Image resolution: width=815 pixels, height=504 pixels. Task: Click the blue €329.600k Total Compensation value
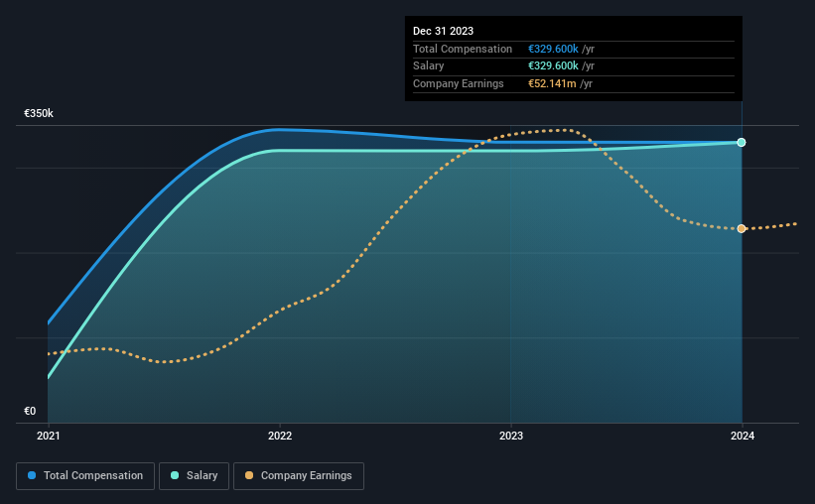tap(553, 49)
